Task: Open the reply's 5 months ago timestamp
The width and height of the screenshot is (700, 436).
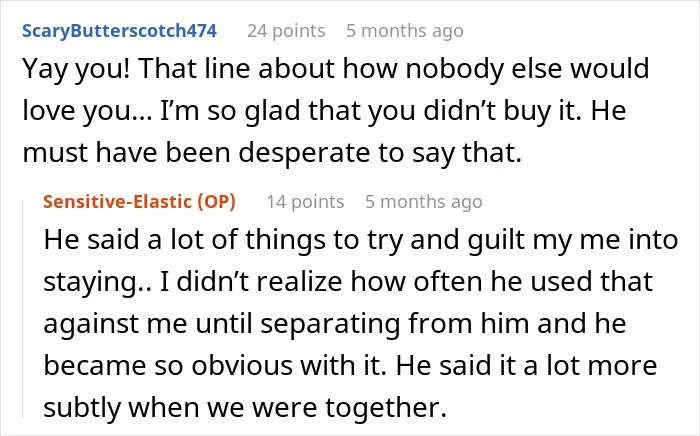Action: click(x=424, y=202)
